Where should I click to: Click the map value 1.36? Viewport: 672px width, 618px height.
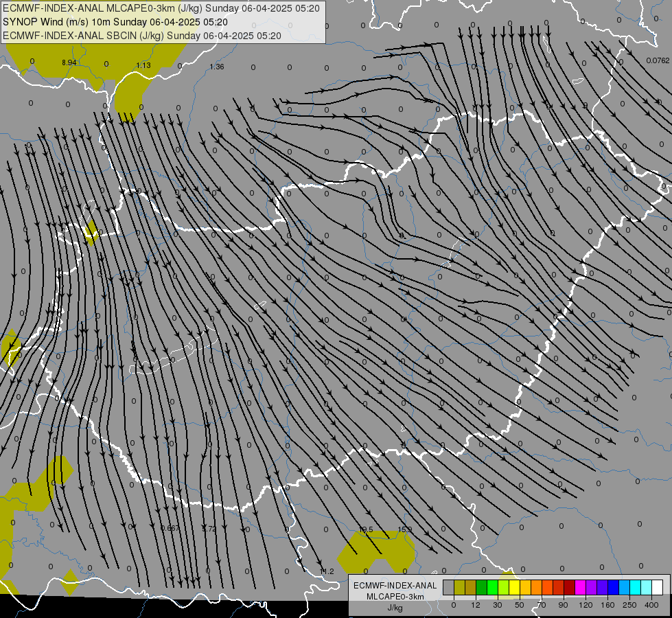click(217, 67)
